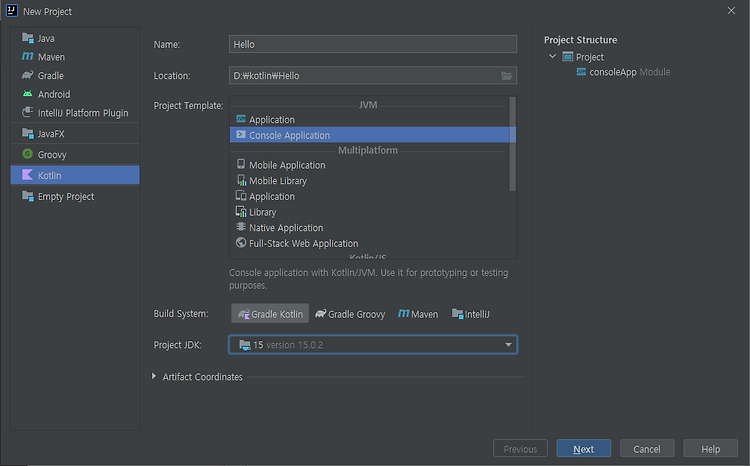Set build system to Maven

click(x=418, y=314)
